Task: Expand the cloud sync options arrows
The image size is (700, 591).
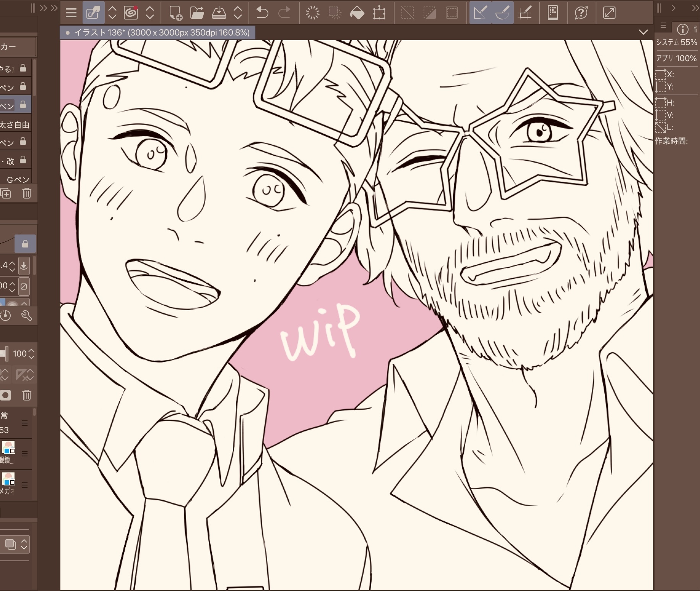Action: [150, 13]
